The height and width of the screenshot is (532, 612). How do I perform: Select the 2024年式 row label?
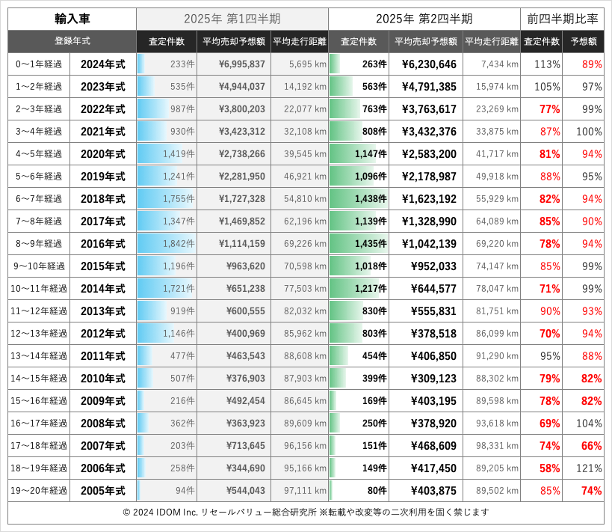(x=103, y=64)
